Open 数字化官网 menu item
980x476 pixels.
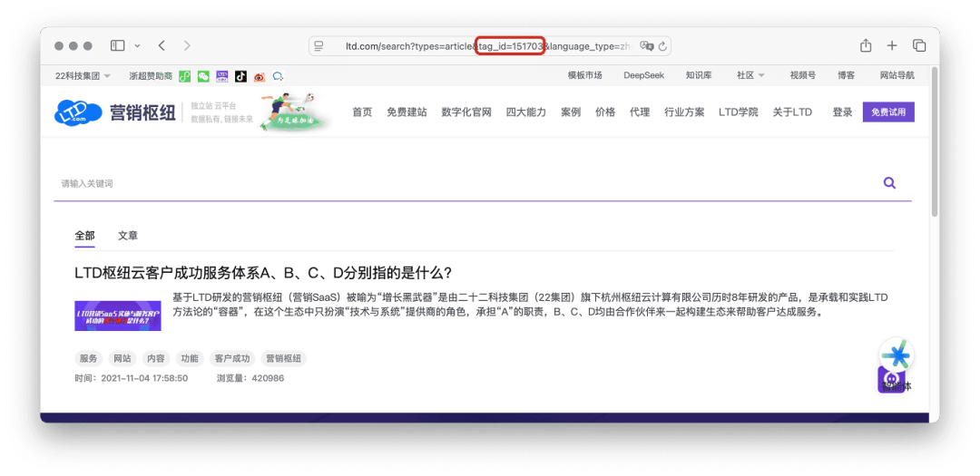466,112
